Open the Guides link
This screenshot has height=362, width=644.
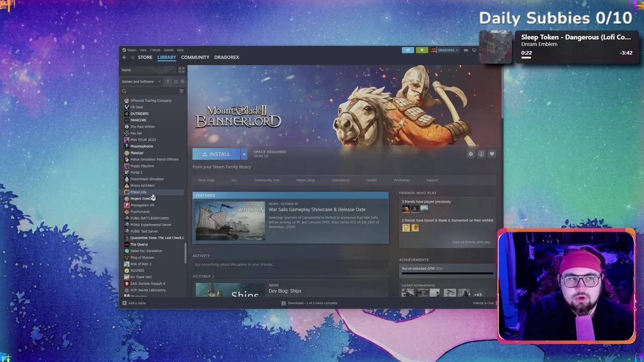[x=372, y=180]
